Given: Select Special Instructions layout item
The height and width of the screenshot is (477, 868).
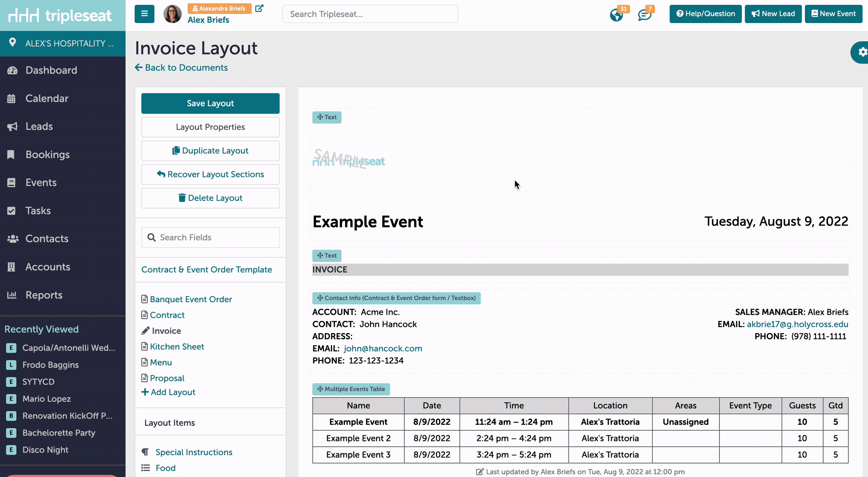Looking at the screenshot, I should 194,452.
